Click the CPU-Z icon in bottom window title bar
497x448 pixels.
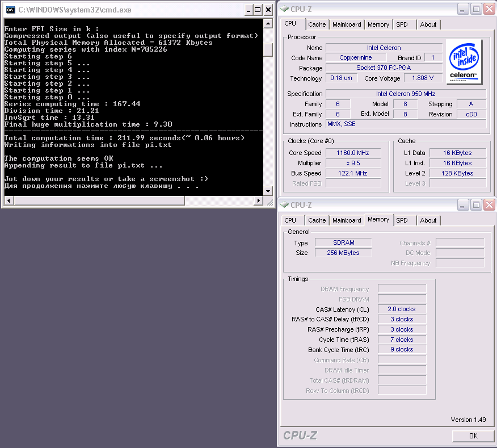click(x=284, y=204)
